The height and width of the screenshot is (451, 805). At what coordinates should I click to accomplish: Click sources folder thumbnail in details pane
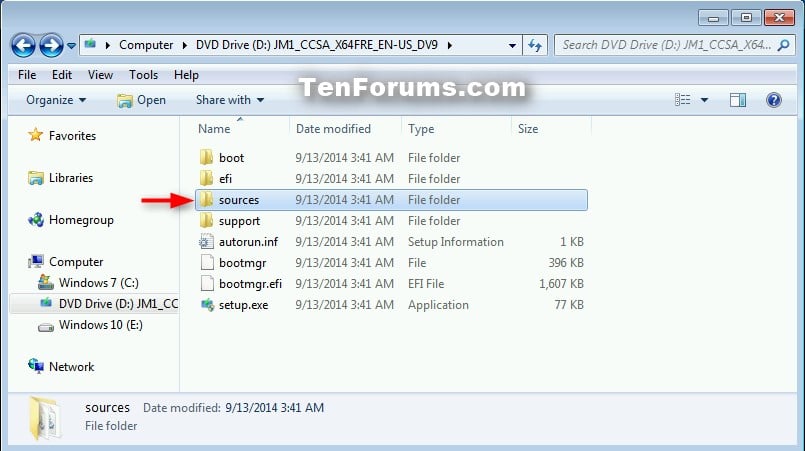[x=46, y=418]
